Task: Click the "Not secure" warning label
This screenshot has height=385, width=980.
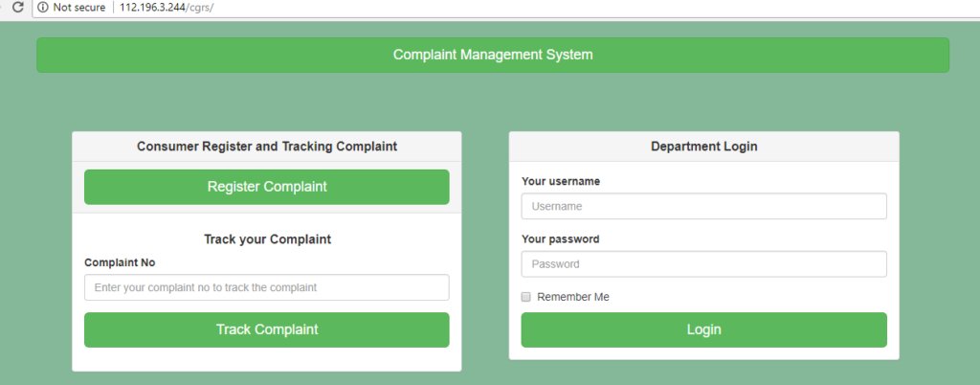Action: [78, 8]
